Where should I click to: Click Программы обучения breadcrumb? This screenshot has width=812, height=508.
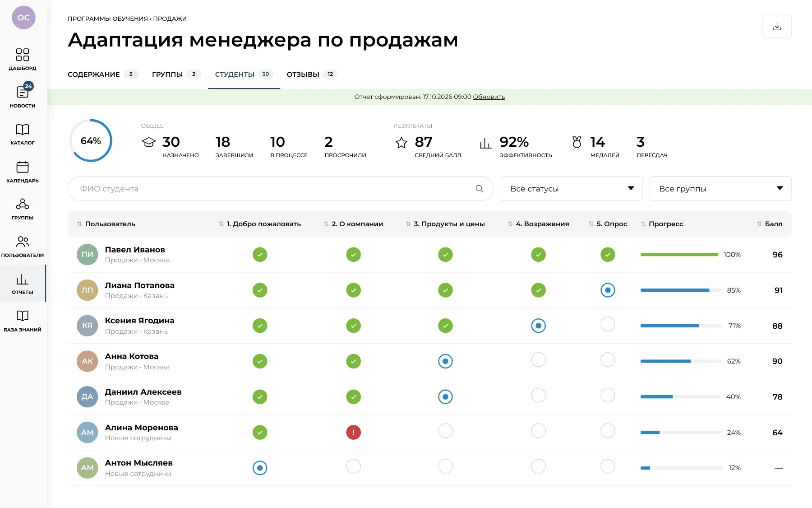(x=108, y=19)
